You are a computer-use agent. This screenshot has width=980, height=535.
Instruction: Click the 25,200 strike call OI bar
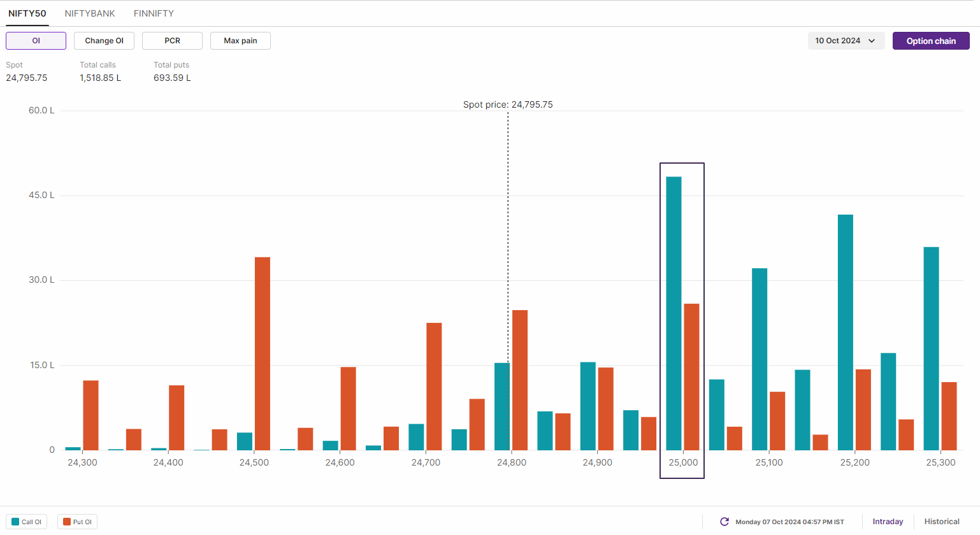point(846,332)
